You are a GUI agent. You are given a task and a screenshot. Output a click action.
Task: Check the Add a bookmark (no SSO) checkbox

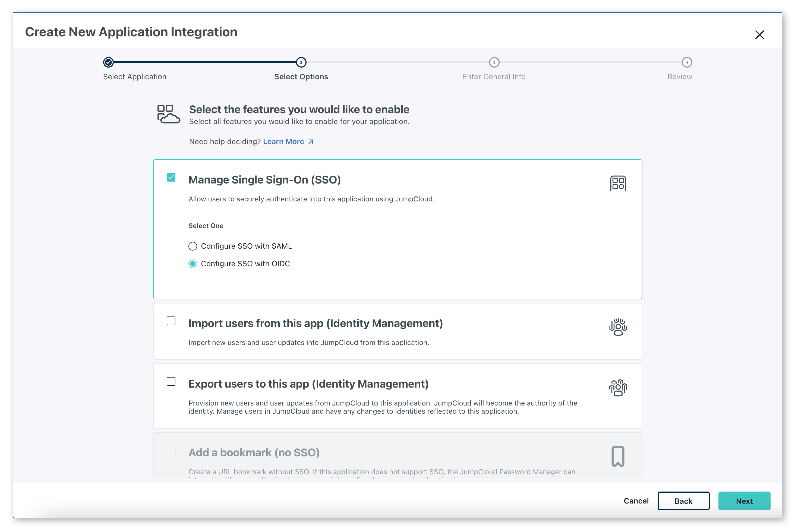[171, 450]
